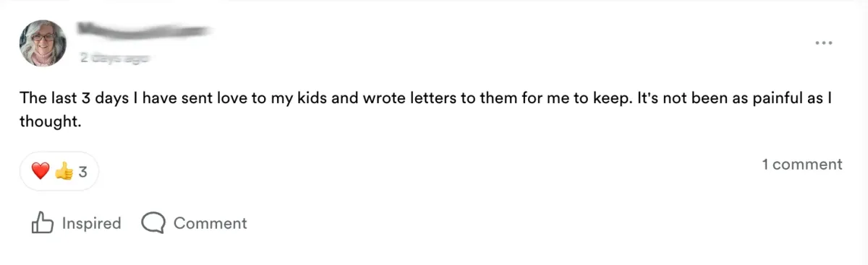Show who reacted via the reactions pill

[x=59, y=171]
